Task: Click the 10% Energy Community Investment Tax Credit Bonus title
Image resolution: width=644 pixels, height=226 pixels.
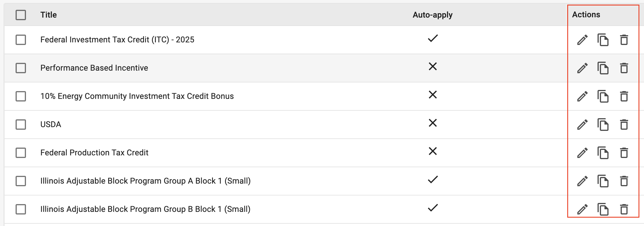Action: 137,96
